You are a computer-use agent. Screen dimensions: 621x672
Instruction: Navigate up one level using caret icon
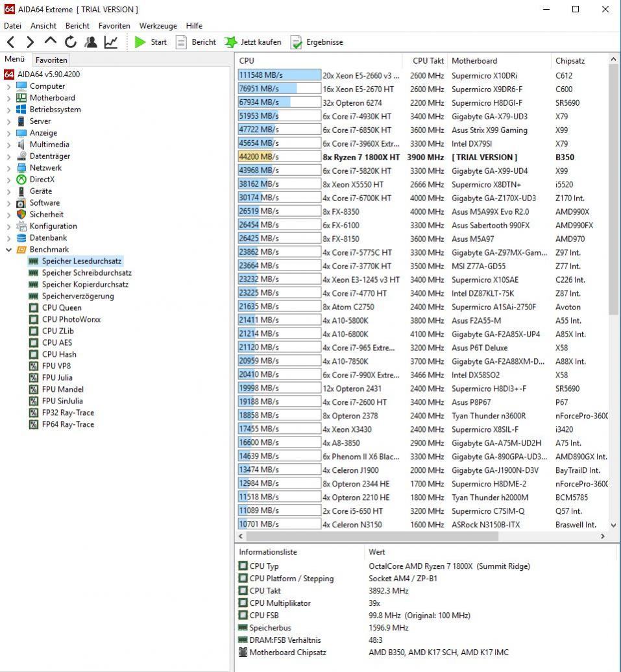pyautogui.click(x=50, y=41)
